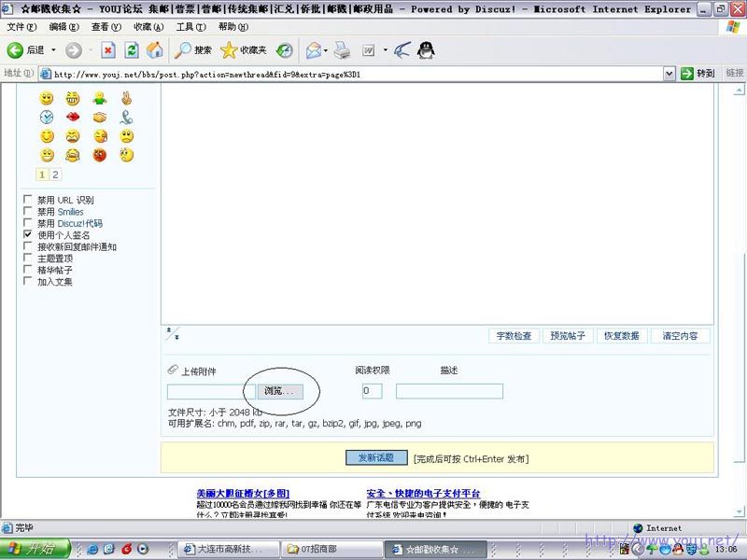Open the History toolbar icon
This screenshot has height=560, width=747.
coord(284,49)
